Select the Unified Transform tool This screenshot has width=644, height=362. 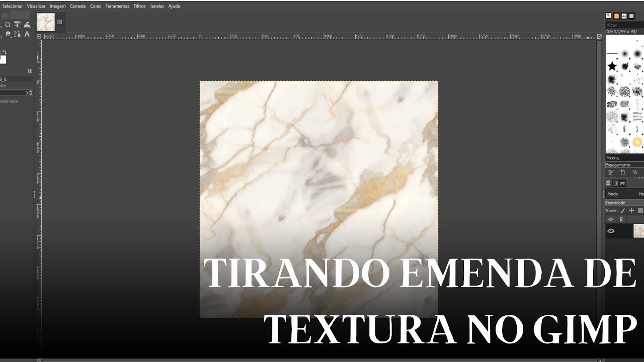tap(17, 25)
